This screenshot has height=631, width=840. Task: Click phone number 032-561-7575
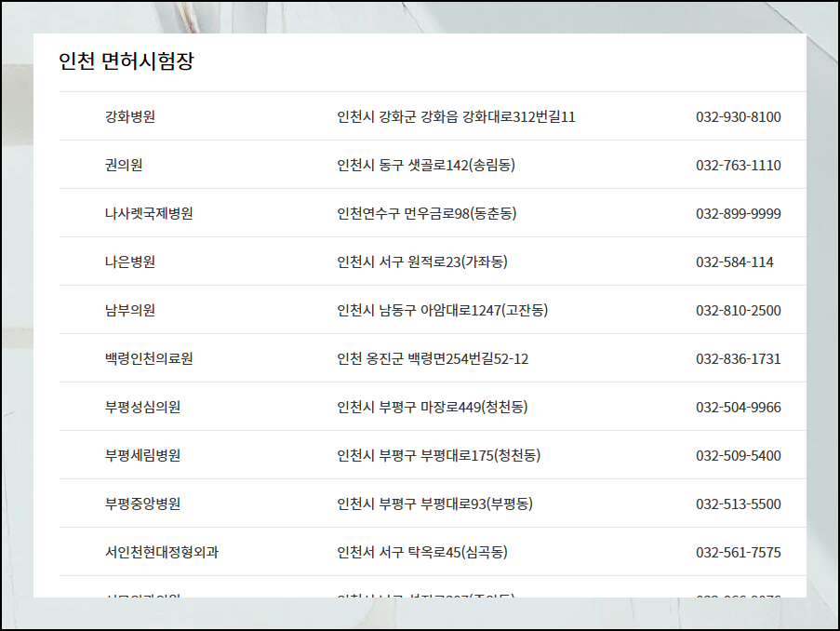[x=739, y=552]
